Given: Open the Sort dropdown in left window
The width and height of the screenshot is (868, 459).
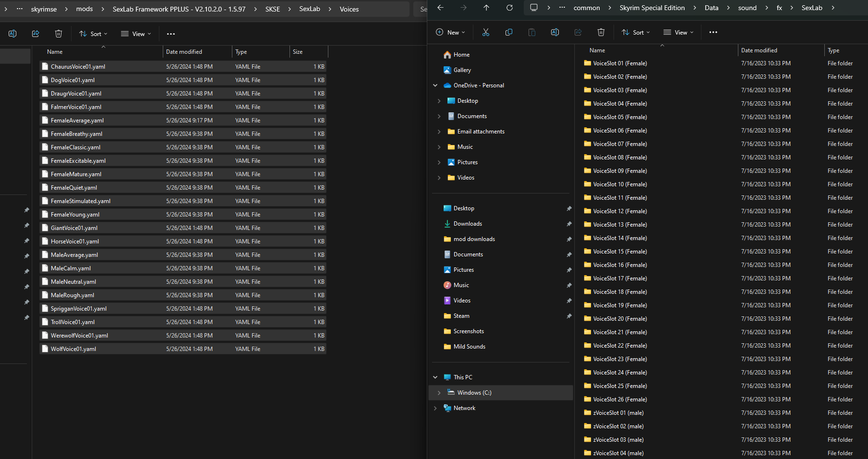Looking at the screenshot, I should (93, 34).
